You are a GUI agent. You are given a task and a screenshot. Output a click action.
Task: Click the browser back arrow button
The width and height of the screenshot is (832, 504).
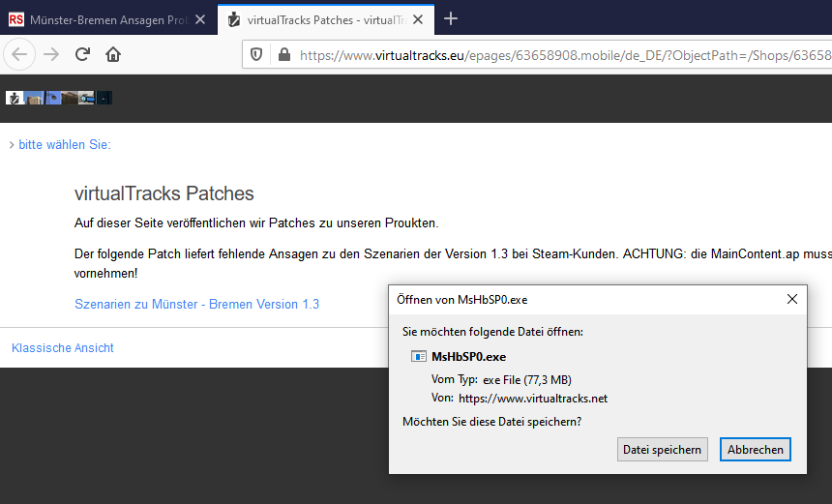point(20,55)
